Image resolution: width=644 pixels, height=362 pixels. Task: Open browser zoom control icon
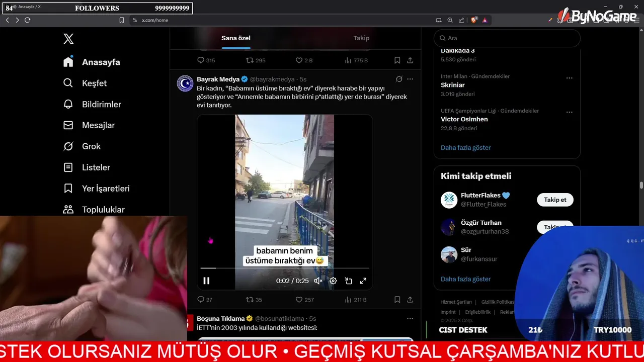450,20
